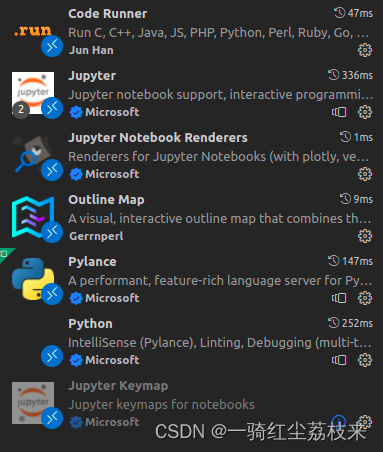Screen dimensions: 383x452
Task: Click the greyed Jupyter Keymap logo
Action: (33, 403)
